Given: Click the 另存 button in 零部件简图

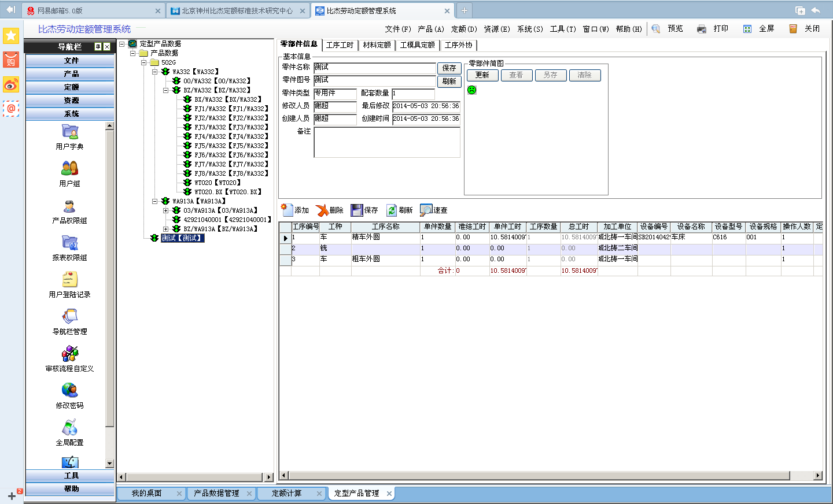Looking at the screenshot, I should click(551, 75).
